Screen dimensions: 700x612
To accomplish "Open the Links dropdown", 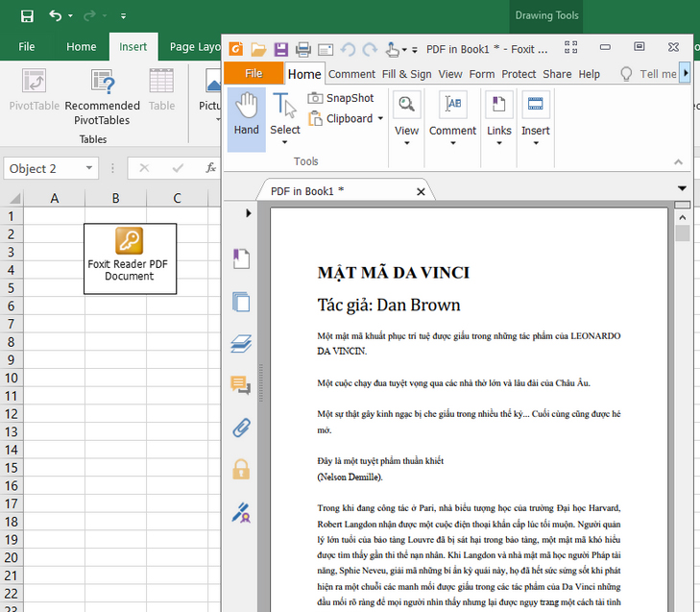I will [x=499, y=119].
